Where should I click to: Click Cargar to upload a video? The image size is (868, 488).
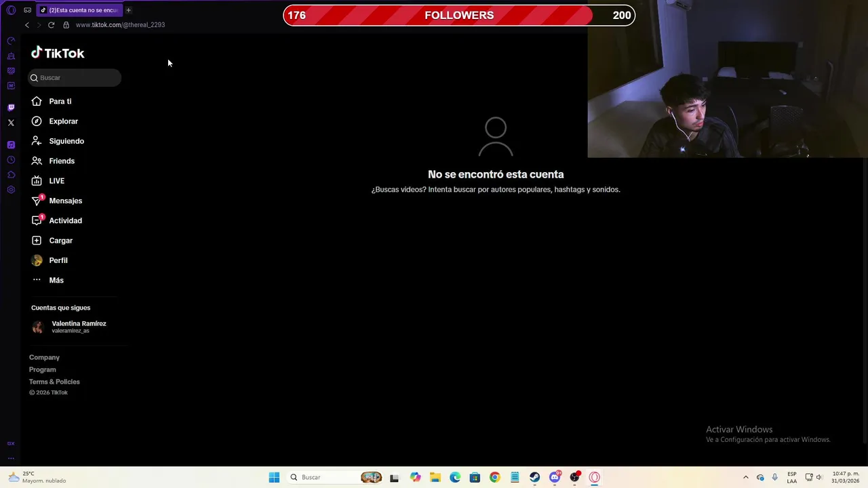point(52,241)
